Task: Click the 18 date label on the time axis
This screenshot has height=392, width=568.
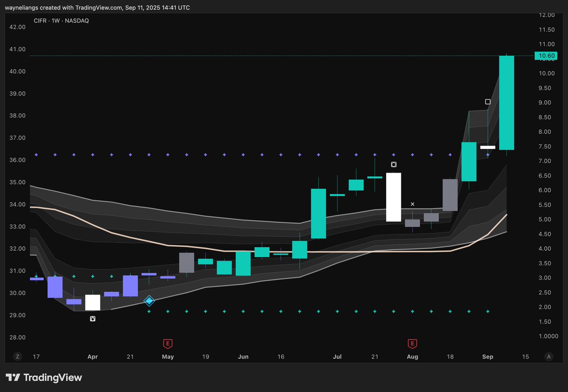Action: pos(450,357)
